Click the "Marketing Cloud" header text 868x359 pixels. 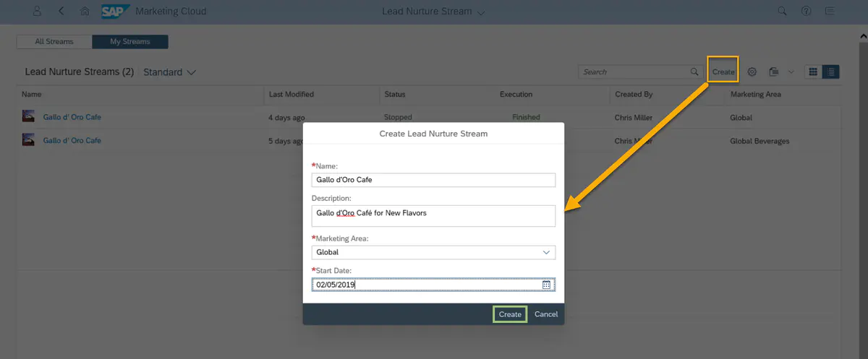pyautogui.click(x=171, y=12)
